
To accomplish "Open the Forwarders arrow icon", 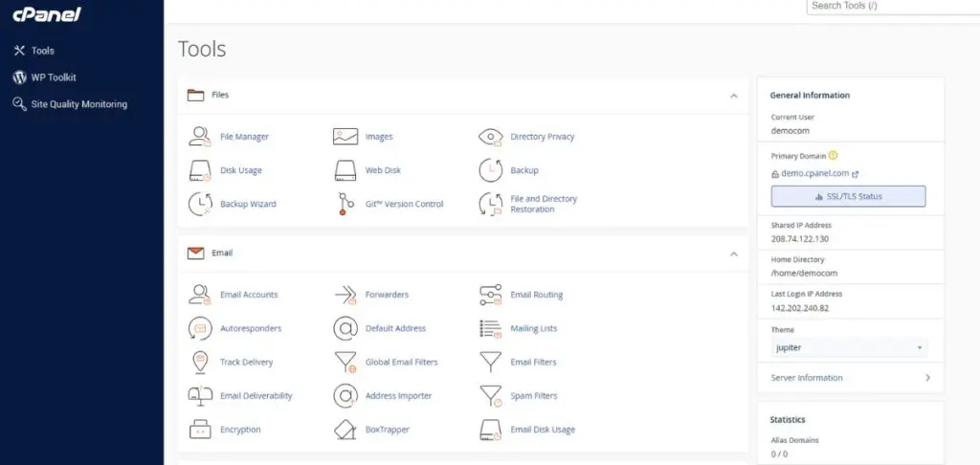I will click(345, 295).
